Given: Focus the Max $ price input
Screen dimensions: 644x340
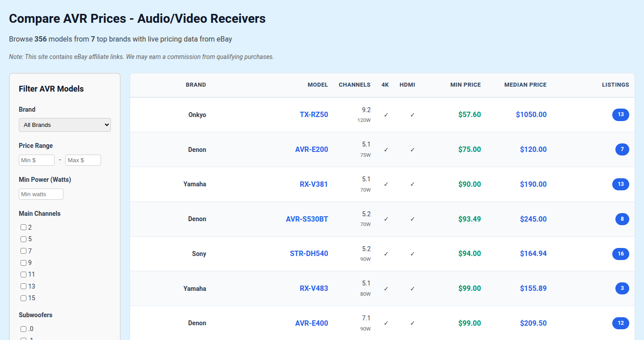Looking at the screenshot, I should pyautogui.click(x=83, y=160).
